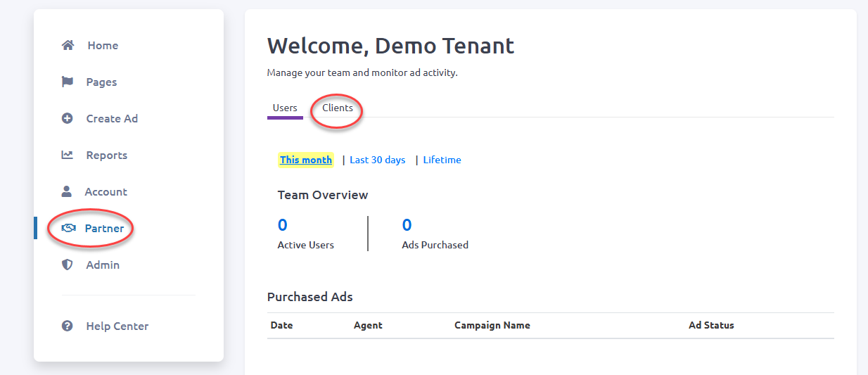
Task: Click the Agent column header
Action: [368, 325]
